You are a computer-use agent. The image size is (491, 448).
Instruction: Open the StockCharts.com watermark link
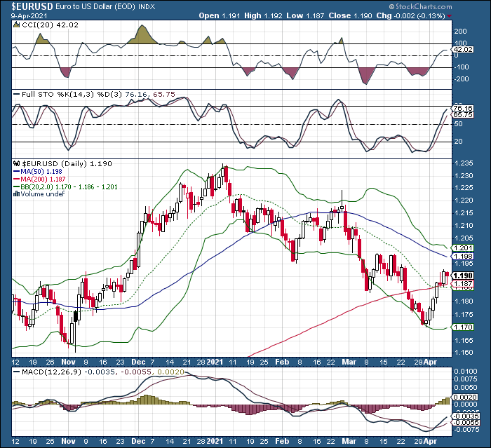click(x=421, y=6)
